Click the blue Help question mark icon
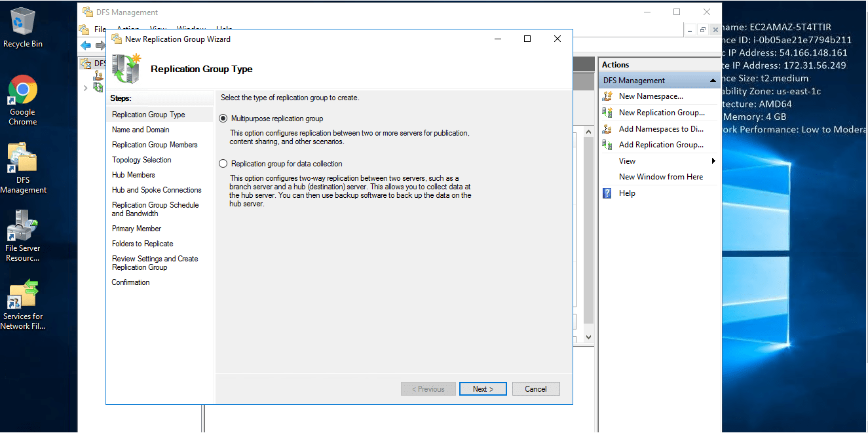The height and width of the screenshot is (433, 868). (x=607, y=193)
